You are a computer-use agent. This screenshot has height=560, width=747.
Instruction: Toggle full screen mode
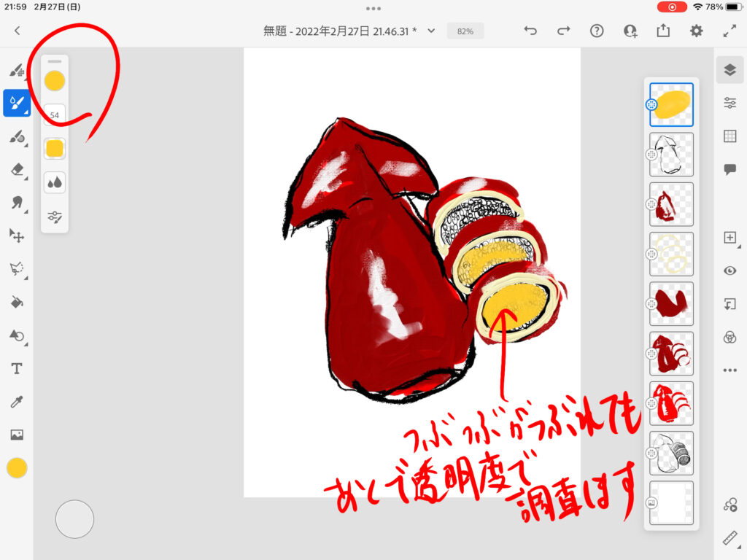click(x=729, y=31)
